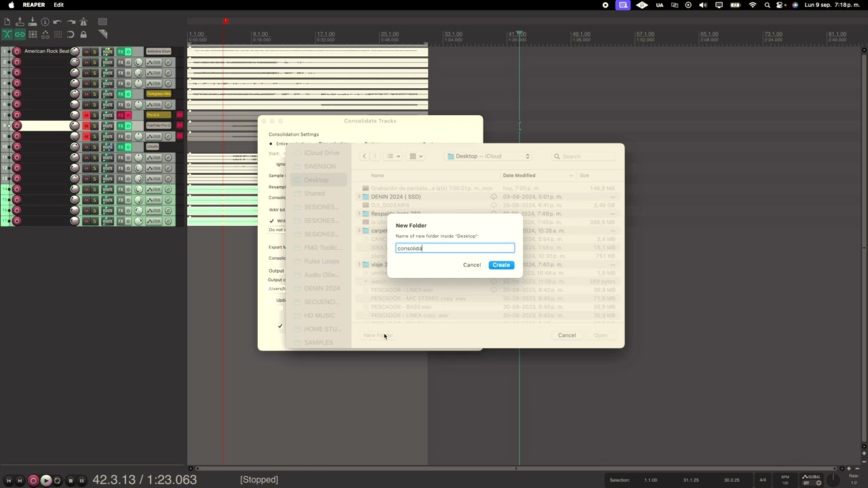Solo track 12
This screenshot has height=488, width=868.
[94, 167]
